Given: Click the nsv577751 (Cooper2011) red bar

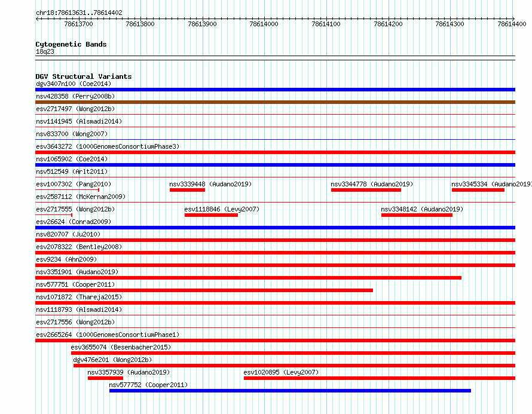Looking at the screenshot, I should [204, 290].
